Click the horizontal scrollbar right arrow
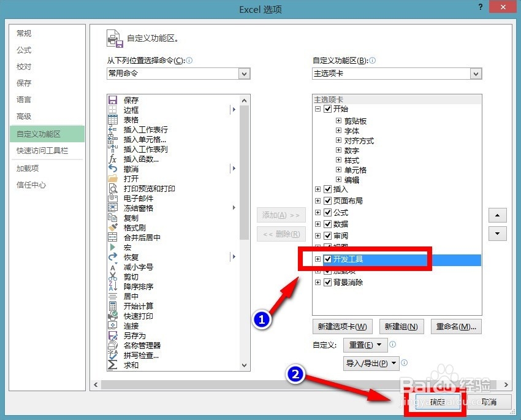The width and height of the screenshot is (521, 420). point(506,385)
